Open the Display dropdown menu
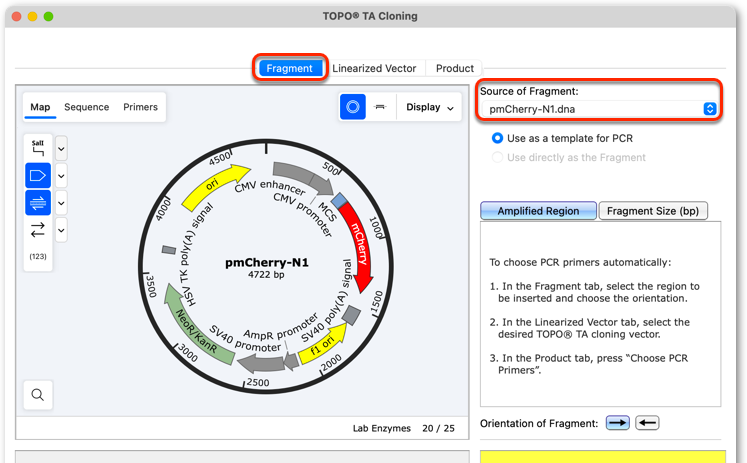The image size is (747, 463). click(430, 107)
